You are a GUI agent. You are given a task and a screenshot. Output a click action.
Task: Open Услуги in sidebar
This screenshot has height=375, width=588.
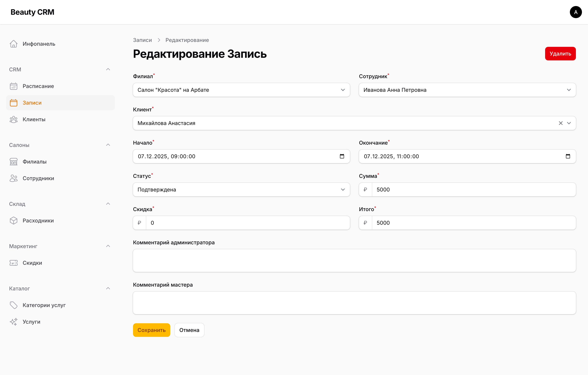pos(60,322)
